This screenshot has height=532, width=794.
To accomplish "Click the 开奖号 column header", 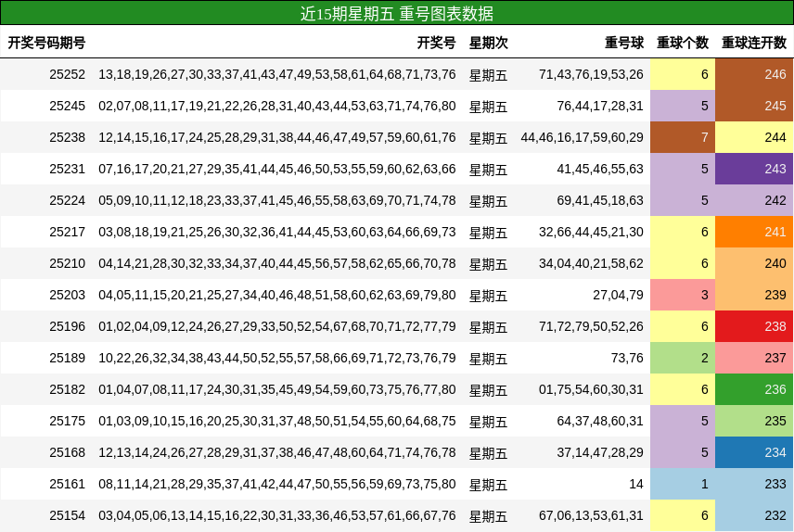I will [x=436, y=43].
